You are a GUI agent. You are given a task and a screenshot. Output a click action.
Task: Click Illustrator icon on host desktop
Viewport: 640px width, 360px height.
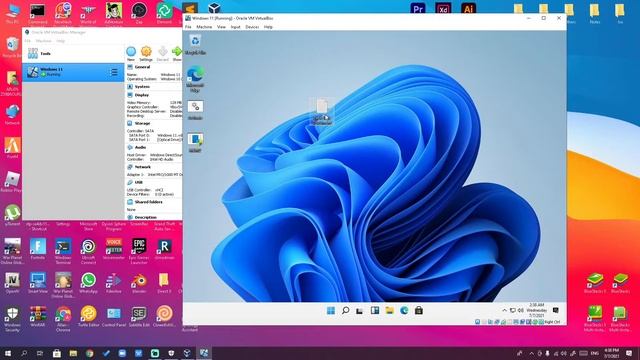(x=469, y=8)
